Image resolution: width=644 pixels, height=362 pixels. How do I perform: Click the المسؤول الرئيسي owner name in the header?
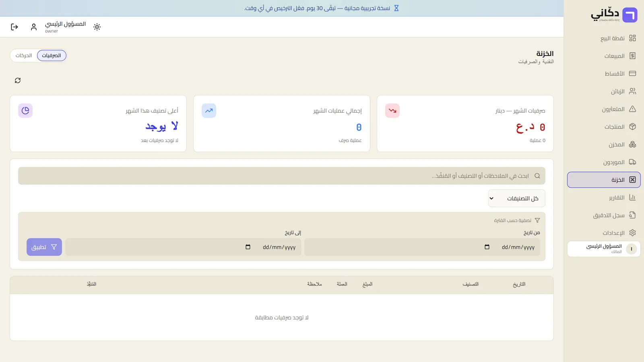pyautogui.click(x=66, y=24)
